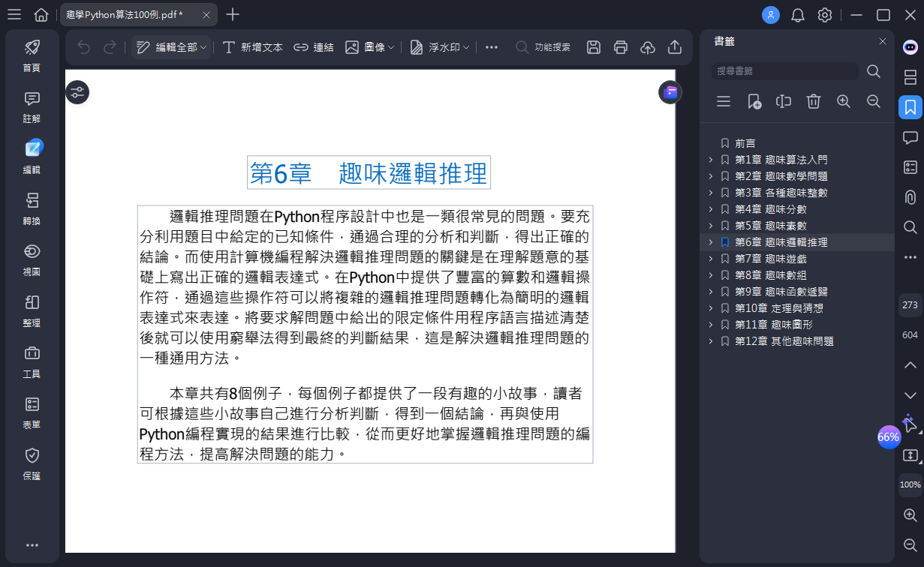The height and width of the screenshot is (567, 924).
Task: Open 工具 in left sidebar
Action: tap(32, 362)
